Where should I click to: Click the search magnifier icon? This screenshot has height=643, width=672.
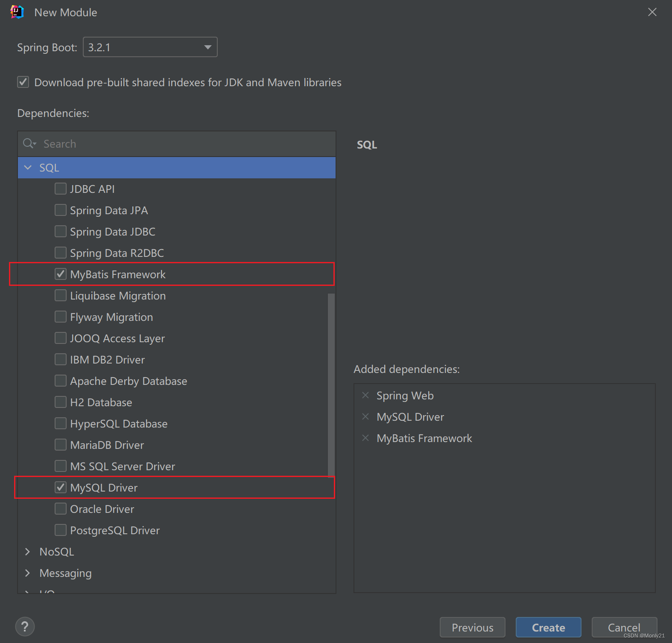29,144
